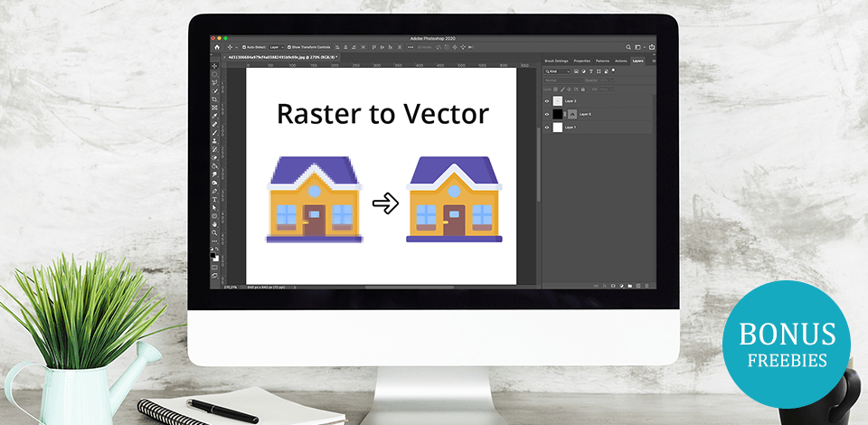This screenshot has width=868, height=425.
Task: Toggle the filter for pixel layers
Action: pyautogui.click(x=576, y=71)
